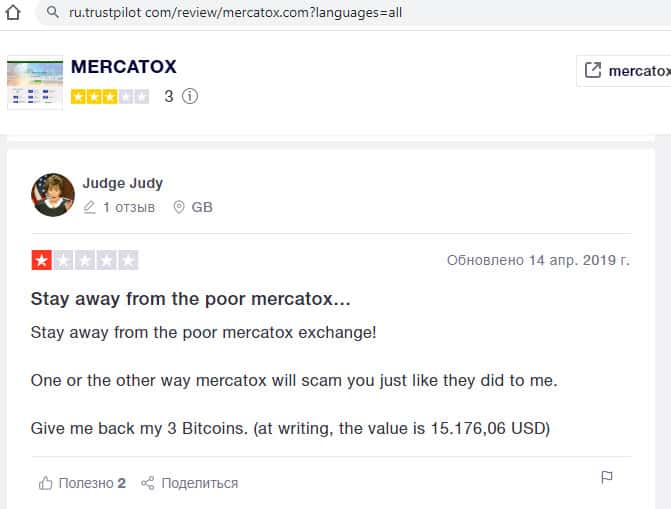Click the review date 14 апр. 2019

[538, 260]
